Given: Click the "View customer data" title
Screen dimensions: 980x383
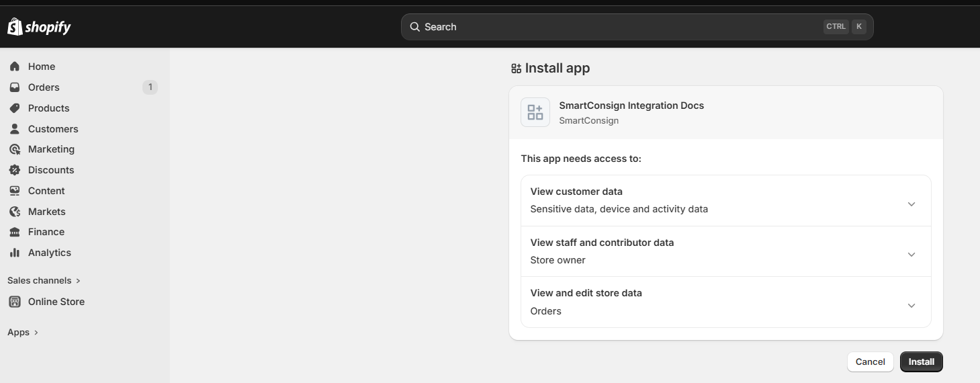Looking at the screenshot, I should (576, 191).
